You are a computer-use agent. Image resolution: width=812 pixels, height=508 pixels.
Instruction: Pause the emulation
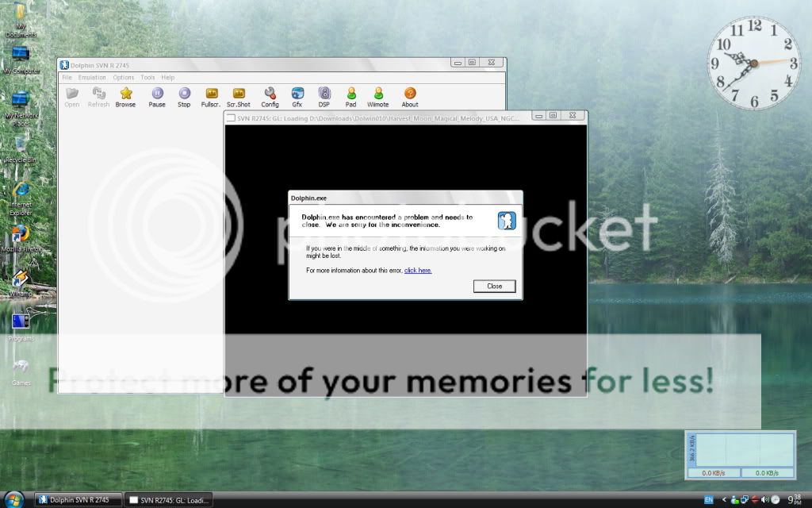[157, 95]
